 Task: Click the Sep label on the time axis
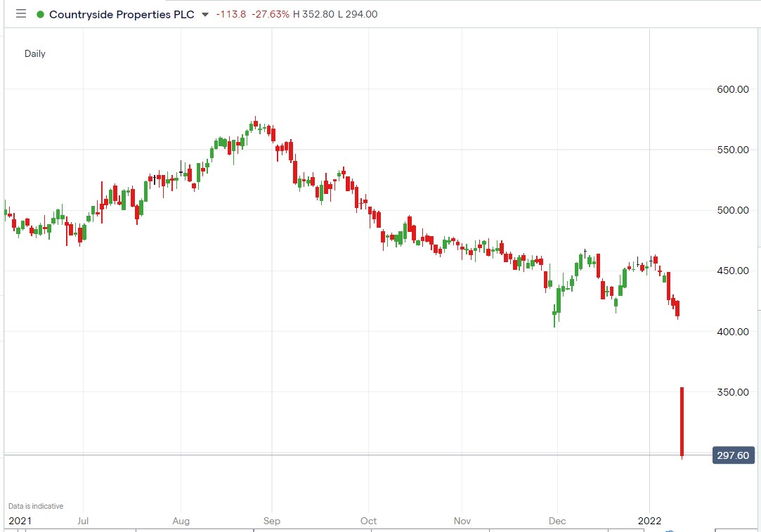pos(272,521)
